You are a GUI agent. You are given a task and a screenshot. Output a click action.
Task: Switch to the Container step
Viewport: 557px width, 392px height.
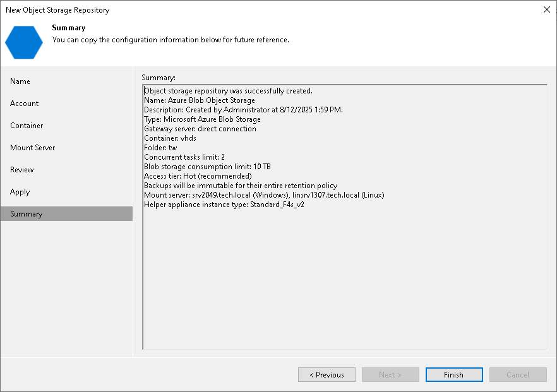click(27, 126)
